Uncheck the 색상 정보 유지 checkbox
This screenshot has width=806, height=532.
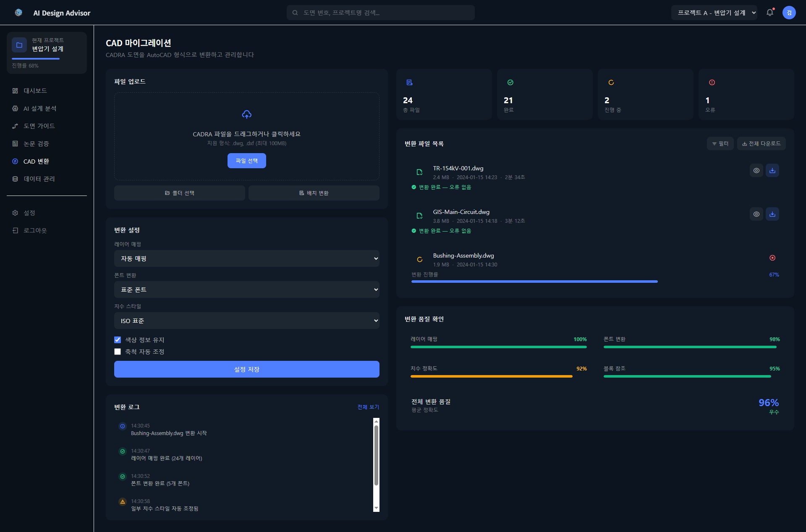(x=118, y=340)
